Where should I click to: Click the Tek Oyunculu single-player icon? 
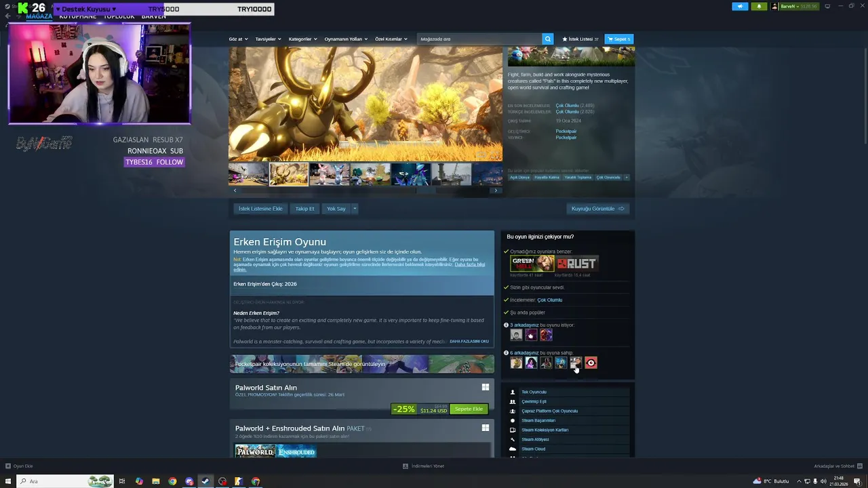[513, 392]
